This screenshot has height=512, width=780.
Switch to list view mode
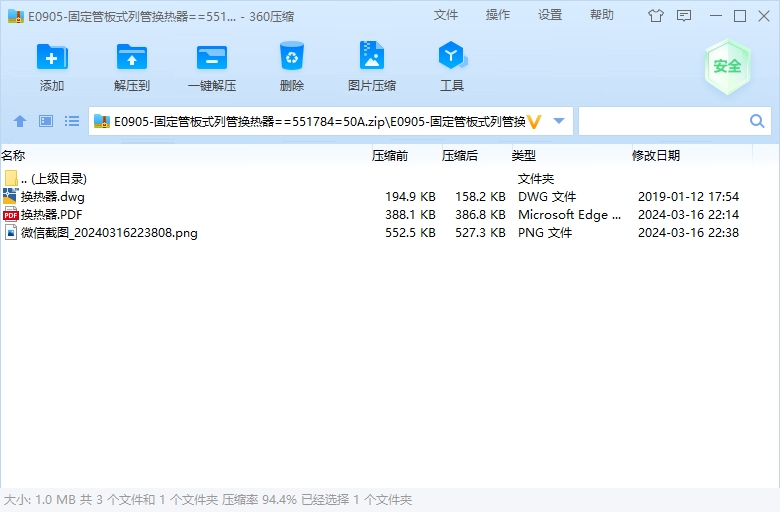click(x=72, y=121)
